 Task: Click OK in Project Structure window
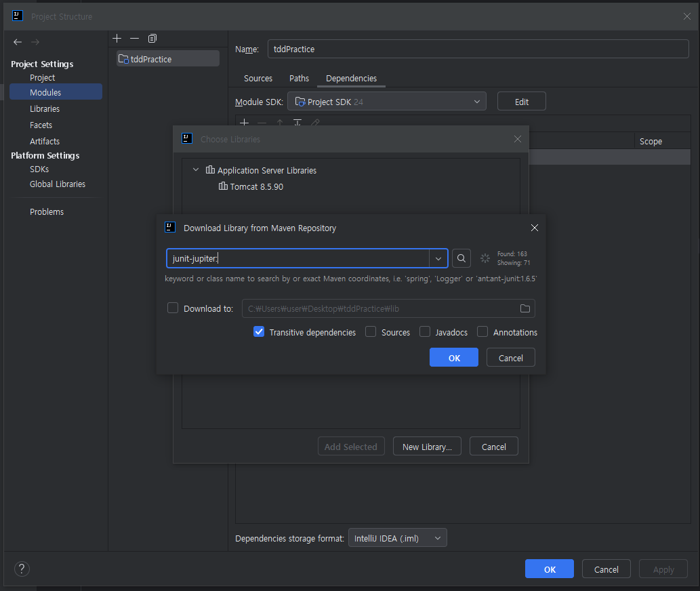550,569
